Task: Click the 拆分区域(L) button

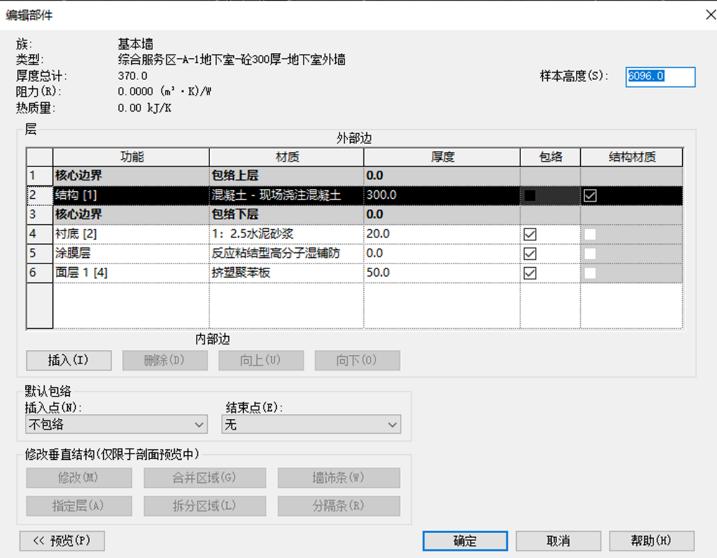Action: [x=204, y=506]
